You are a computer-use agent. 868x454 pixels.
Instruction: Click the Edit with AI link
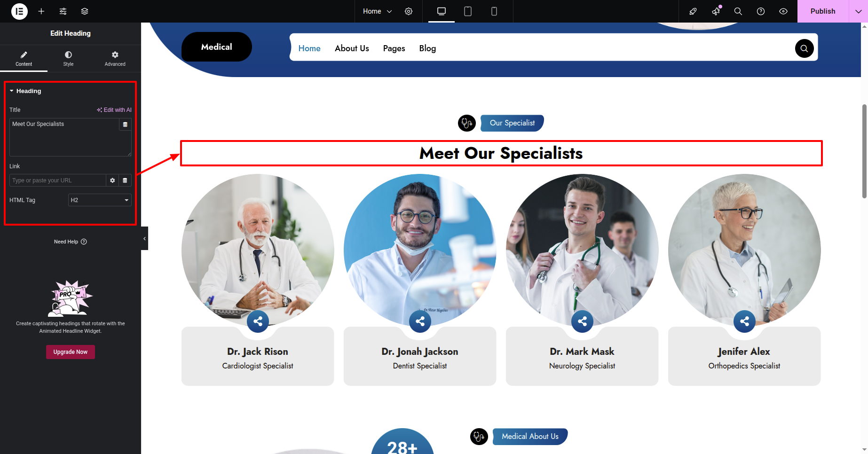click(x=114, y=110)
